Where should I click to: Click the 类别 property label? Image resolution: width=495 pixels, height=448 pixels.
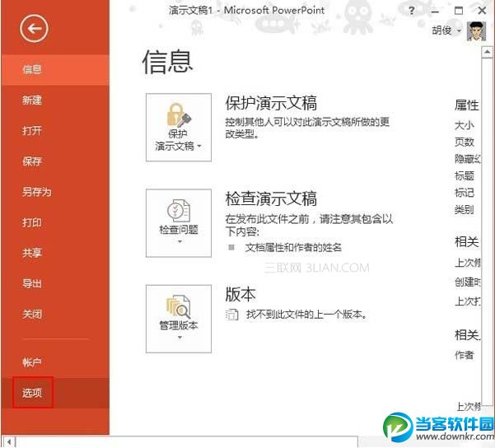click(x=464, y=209)
